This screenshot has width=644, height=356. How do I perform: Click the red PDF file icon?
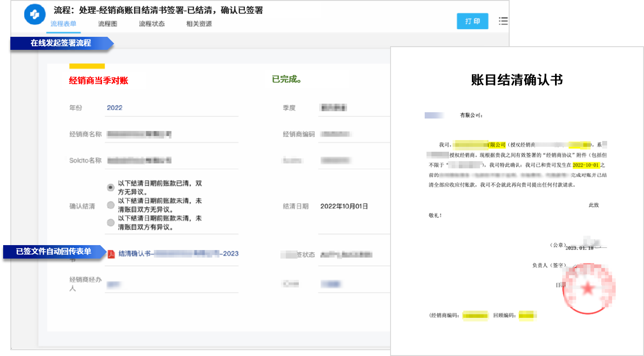[x=111, y=254]
